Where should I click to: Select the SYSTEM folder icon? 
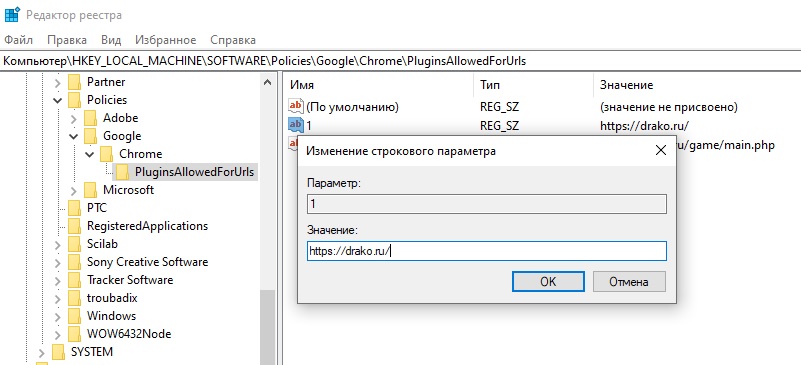(59, 352)
